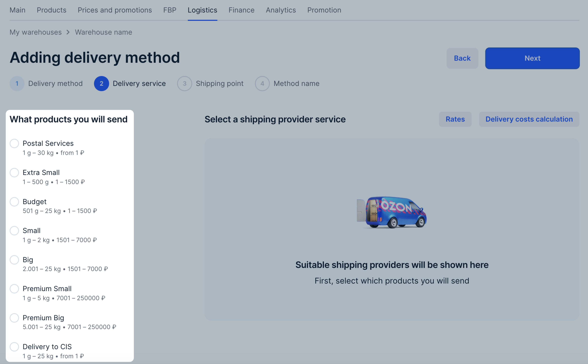This screenshot has width=588, height=364.
Task: Click step 3 circle icon
Action: pyautogui.click(x=184, y=83)
